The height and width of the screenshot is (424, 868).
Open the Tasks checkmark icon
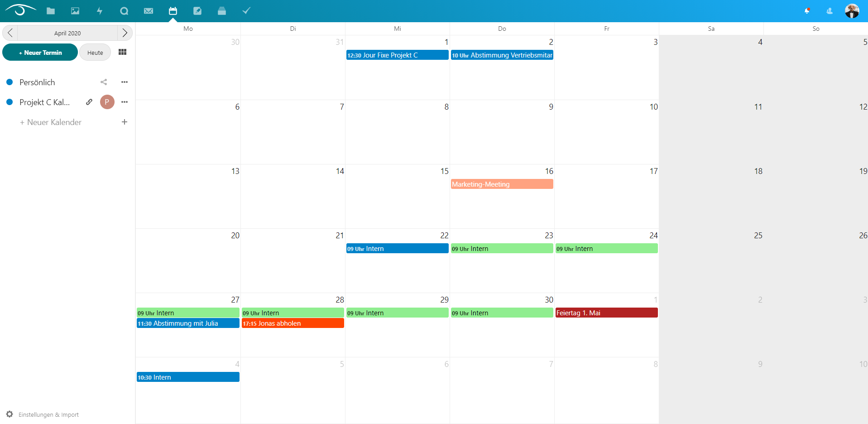(x=246, y=11)
